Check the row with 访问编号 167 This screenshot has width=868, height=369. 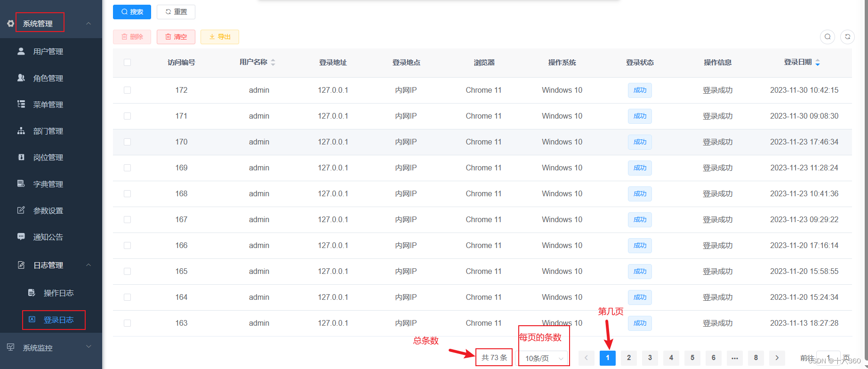127,219
